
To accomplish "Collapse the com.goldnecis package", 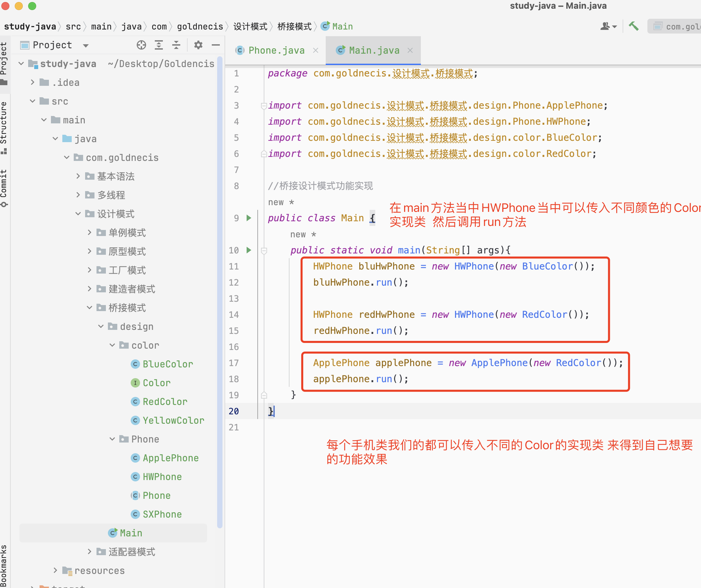I will pos(67,157).
